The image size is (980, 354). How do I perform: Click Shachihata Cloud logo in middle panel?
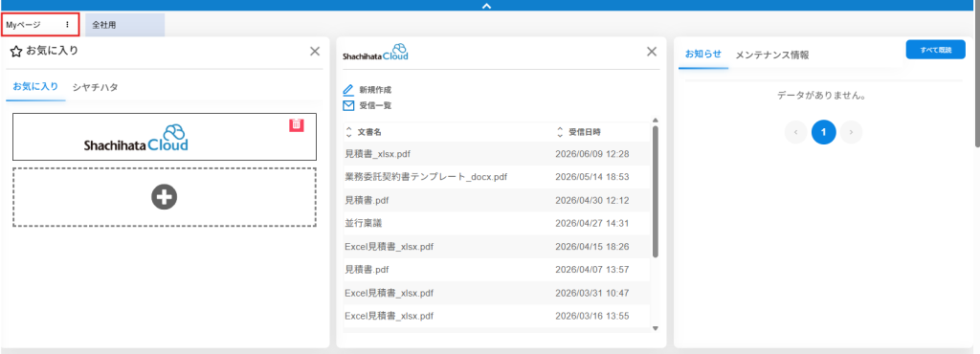pos(375,53)
